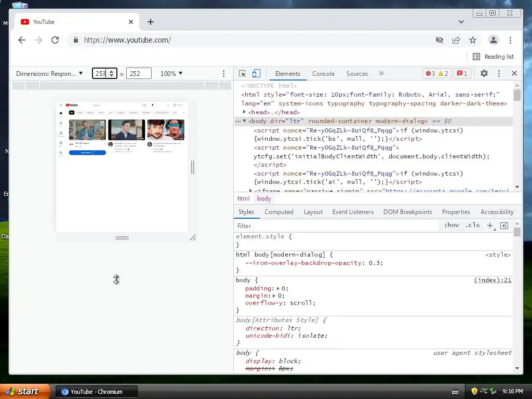Click the viewport height field showing 252

139,73
